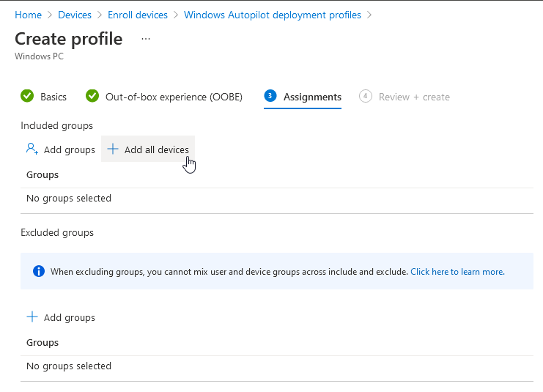This screenshot has width=543, height=392.
Task: Go back to Enroll devices breadcrumb
Action: tap(138, 15)
